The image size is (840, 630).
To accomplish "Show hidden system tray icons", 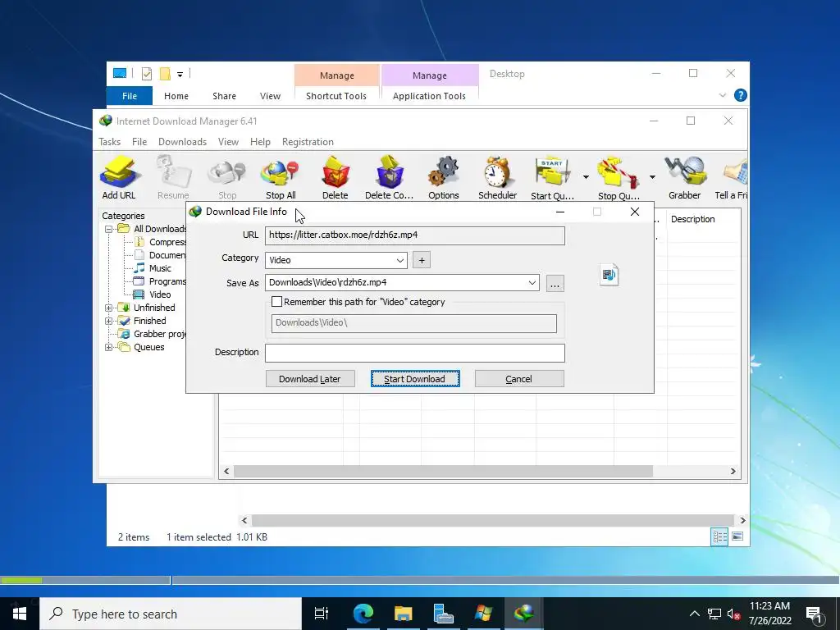I will [x=694, y=614].
